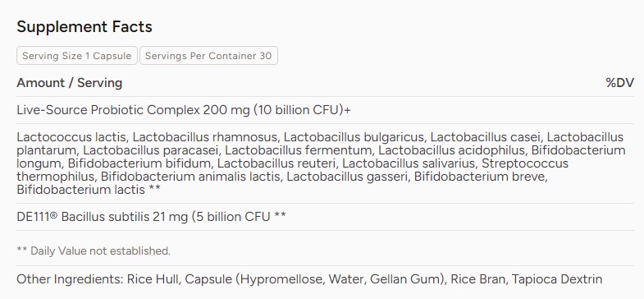Click the Lactococcus lactis text
This screenshot has height=299, width=644.
click(x=71, y=137)
